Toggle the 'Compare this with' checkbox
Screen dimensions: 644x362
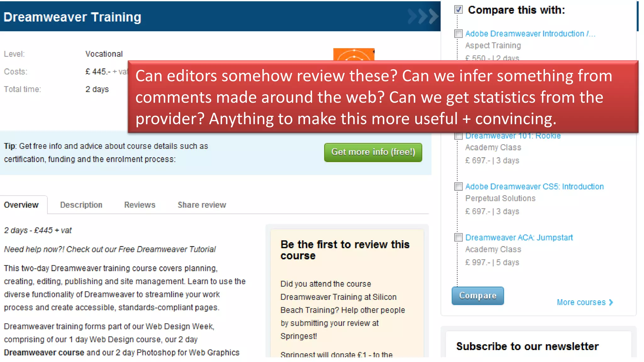point(458,10)
